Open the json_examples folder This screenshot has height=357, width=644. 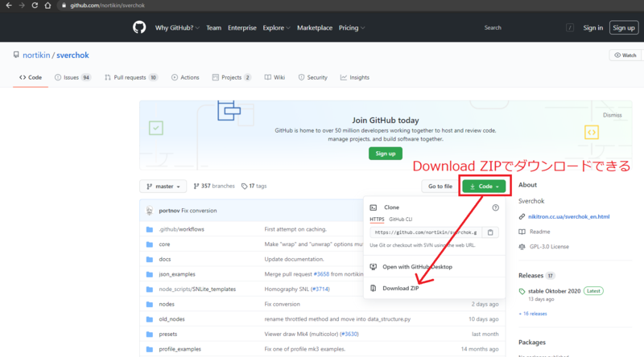(177, 274)
